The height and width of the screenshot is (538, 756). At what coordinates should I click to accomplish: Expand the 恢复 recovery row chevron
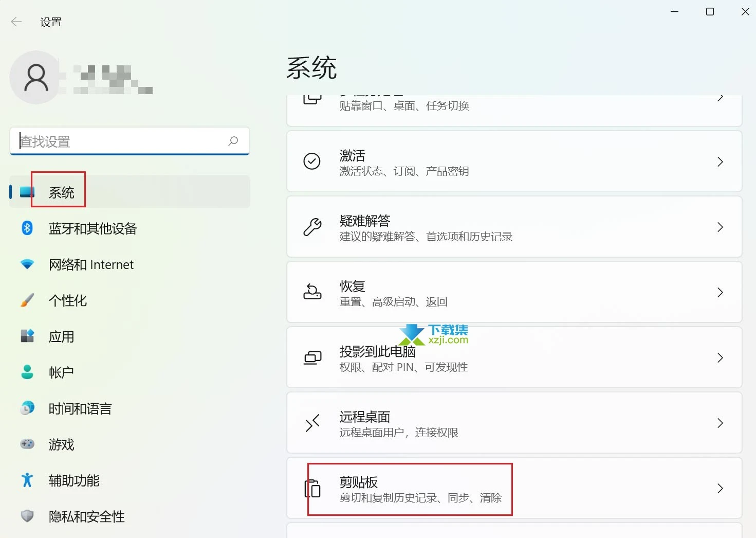[720, 292]
